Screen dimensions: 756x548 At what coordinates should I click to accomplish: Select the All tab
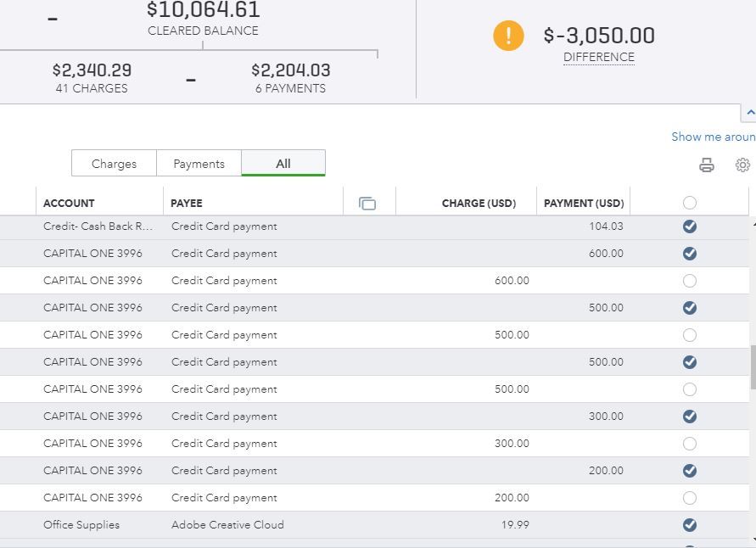pyautogui.click(x=283, y=164)
